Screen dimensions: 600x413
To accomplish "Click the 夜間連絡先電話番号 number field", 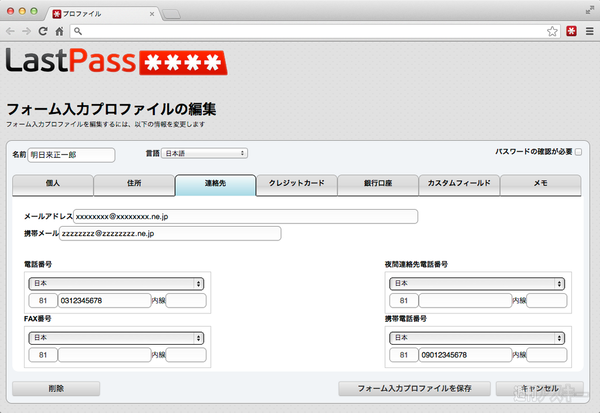I will coord(465,301).
